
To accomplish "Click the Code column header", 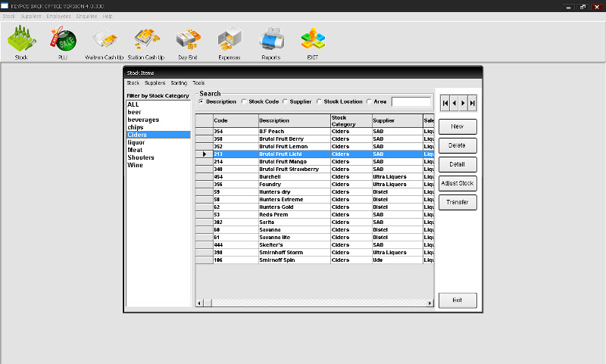I will tap(236, 121).
